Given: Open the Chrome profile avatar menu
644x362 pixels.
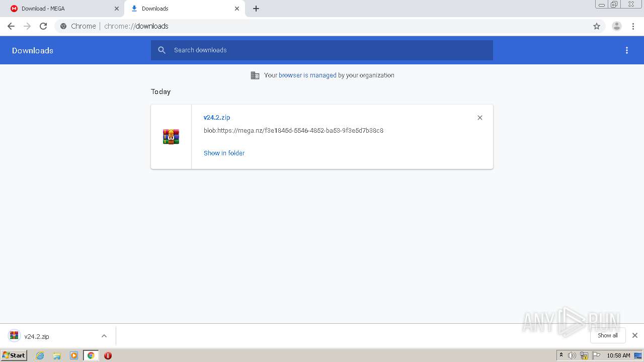Looking at the screenshot, I should coord(617,26).
